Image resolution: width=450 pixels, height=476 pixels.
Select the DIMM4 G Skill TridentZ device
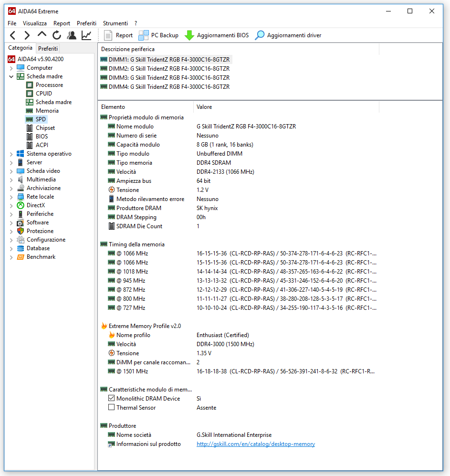[166, 87]
